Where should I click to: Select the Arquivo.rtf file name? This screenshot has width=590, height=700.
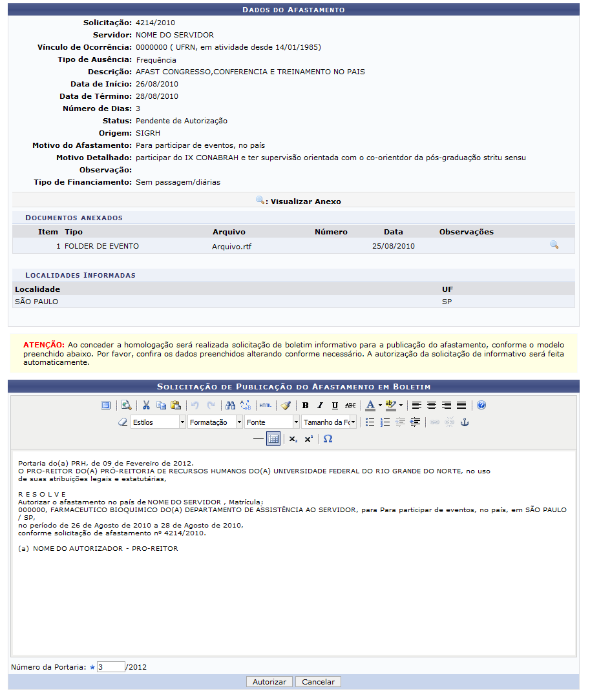(x=231, y=247)
